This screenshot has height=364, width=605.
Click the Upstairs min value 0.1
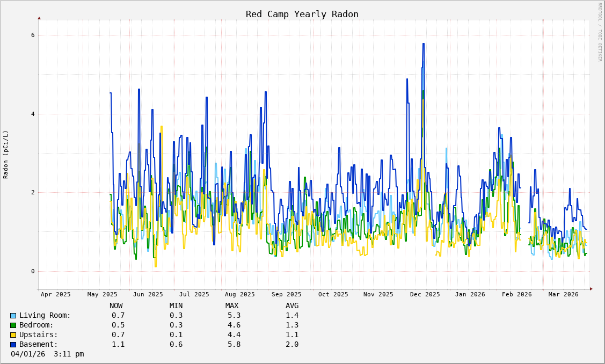click(176, 335)
